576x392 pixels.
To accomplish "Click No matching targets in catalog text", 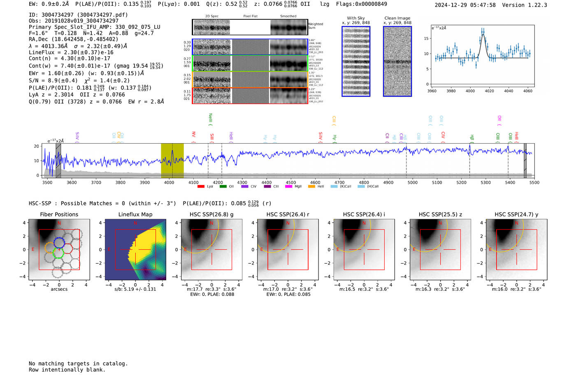I will pyautogui.click(x=78, y=364).
